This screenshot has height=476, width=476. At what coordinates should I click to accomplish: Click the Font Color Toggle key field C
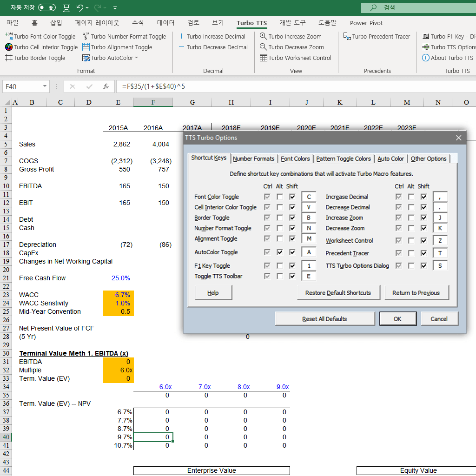click(309, 197)
